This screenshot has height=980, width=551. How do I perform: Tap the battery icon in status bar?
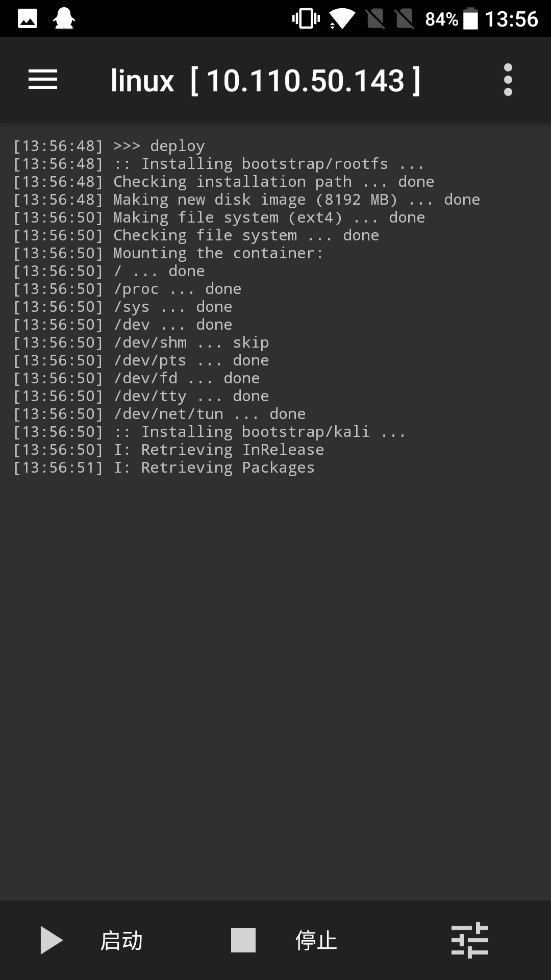click(470, 19)
